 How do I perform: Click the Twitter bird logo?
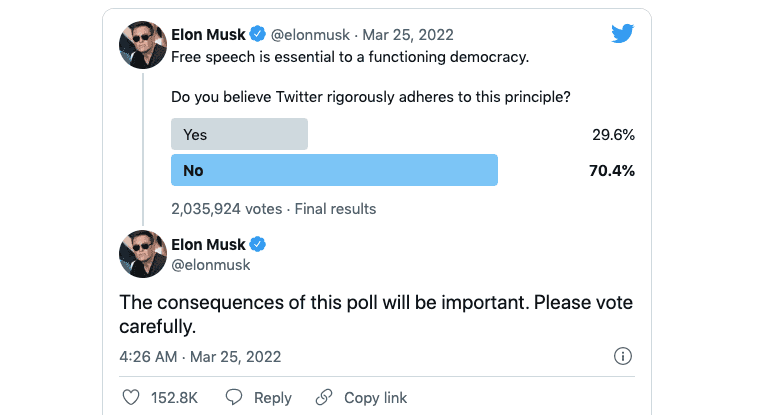(x=622, y=33)
